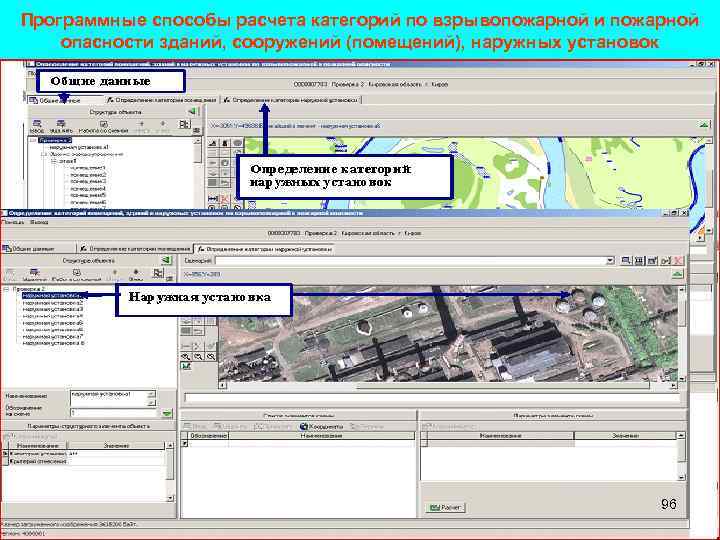The width and height of the screenshot is (720, 540).
Task: Select 'Наружная установка 2' tree row
Action: (53, 303)
